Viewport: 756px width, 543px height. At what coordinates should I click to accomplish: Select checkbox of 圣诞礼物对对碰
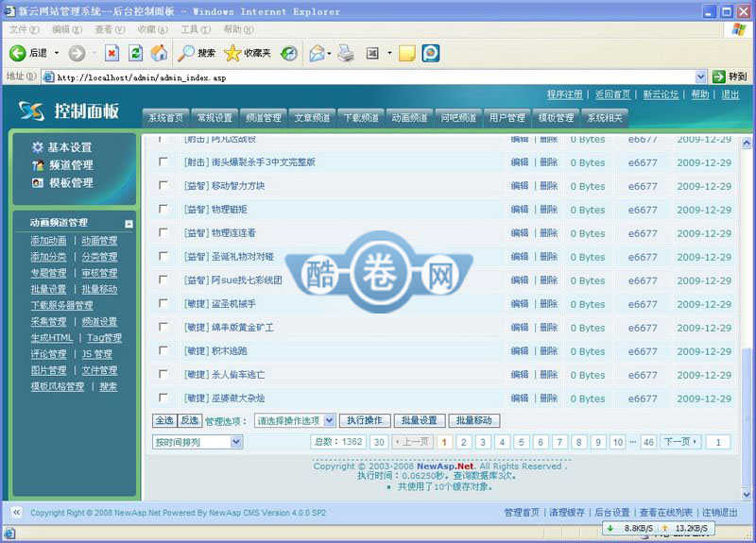pos(163,256)
